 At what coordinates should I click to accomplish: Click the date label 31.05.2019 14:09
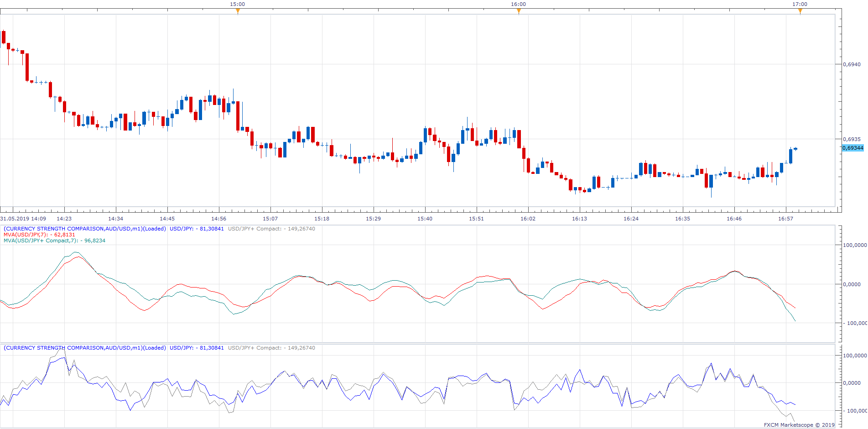coord(23,219)
